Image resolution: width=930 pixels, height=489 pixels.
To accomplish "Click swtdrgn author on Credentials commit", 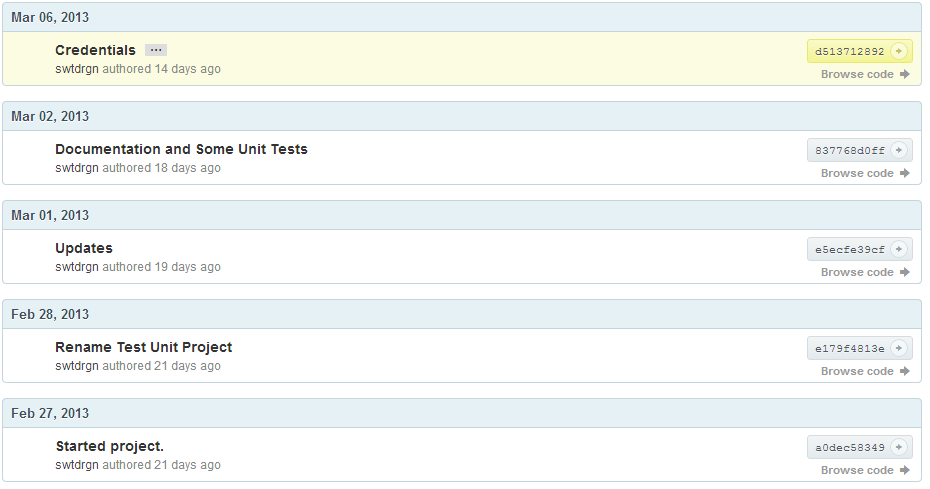I will (x=77, y=69).
